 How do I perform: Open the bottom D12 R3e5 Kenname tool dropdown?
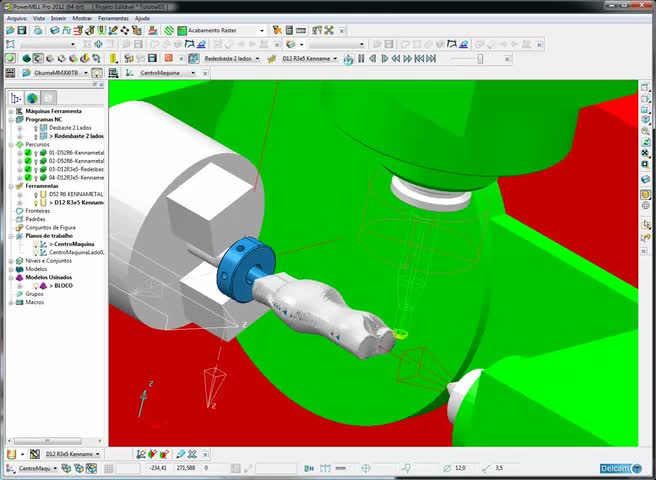click(x=97, y=454)
